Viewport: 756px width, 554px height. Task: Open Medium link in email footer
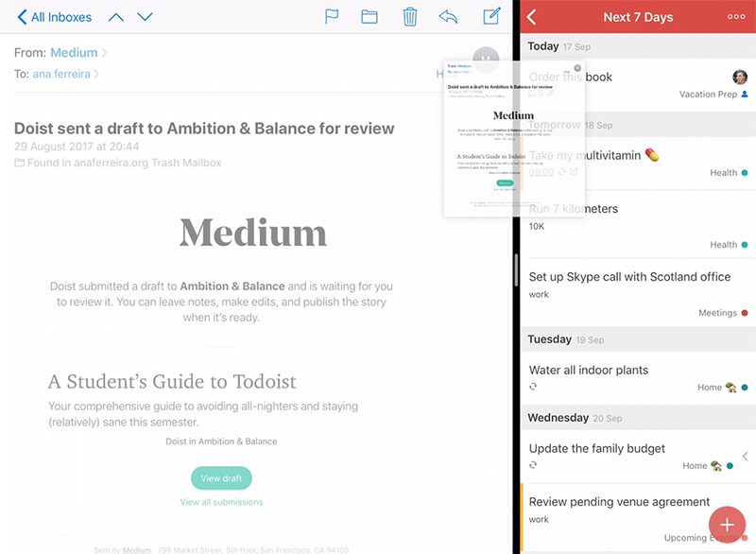pyautogui.click(x=136, y=549)
